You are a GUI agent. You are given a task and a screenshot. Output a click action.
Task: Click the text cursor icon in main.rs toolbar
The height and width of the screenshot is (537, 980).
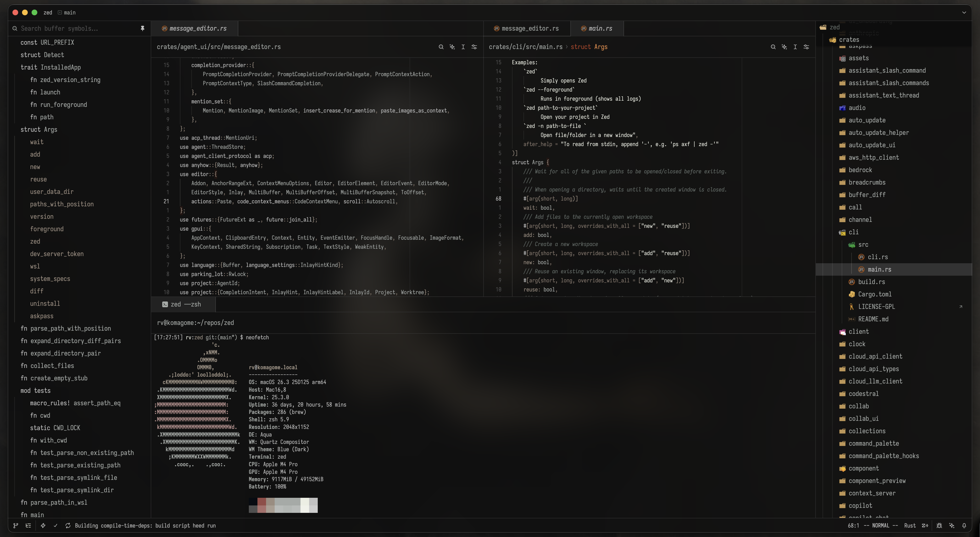(795, 47)
